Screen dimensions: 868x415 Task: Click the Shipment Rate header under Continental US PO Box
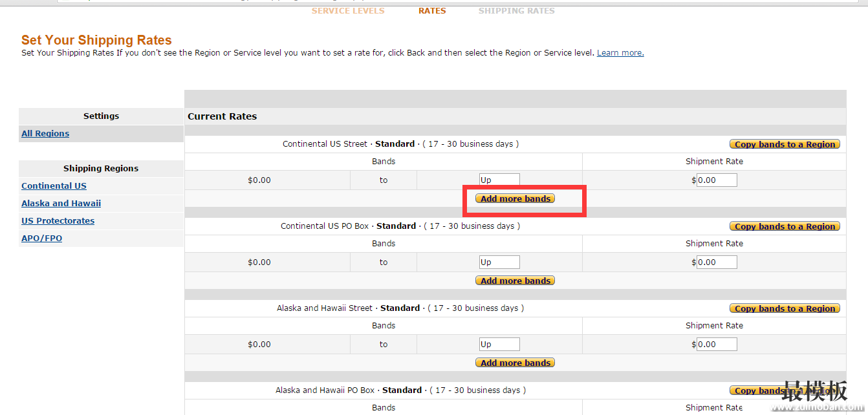[x=715, y=244]
